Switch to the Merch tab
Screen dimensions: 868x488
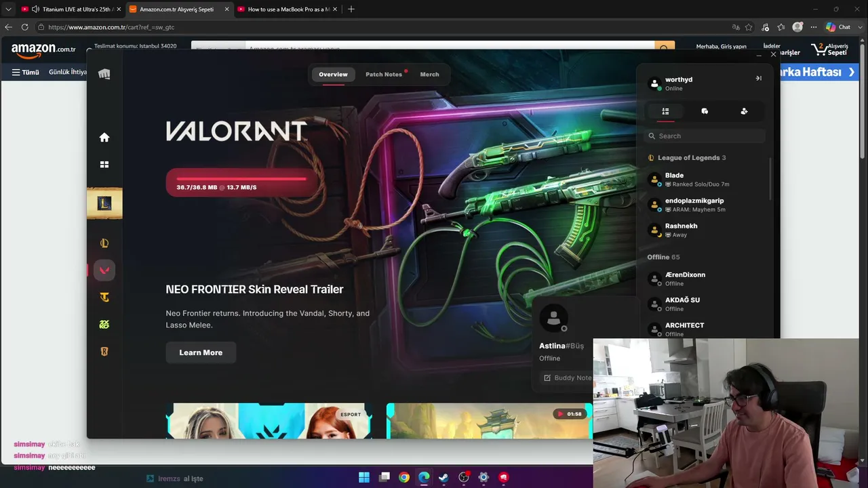point(429,75)
